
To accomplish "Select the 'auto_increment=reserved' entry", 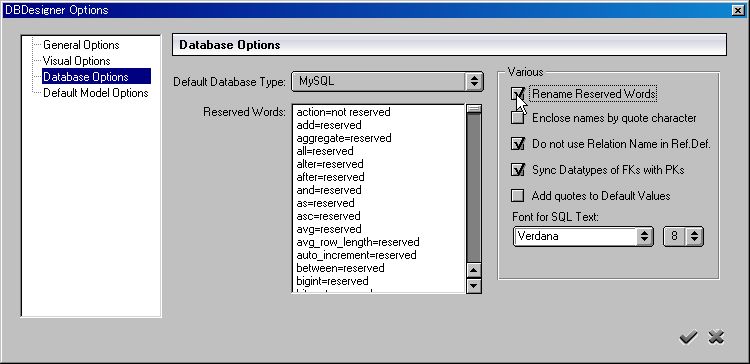I will [356, 255].
